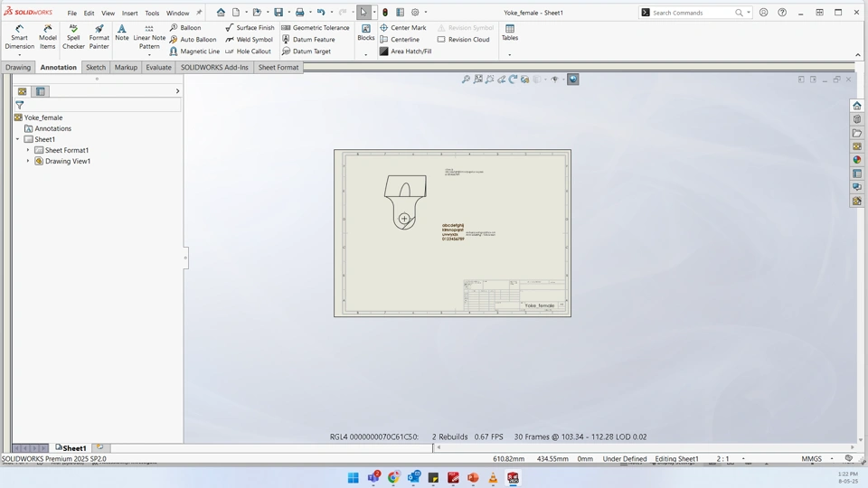Create a New document

236,12
